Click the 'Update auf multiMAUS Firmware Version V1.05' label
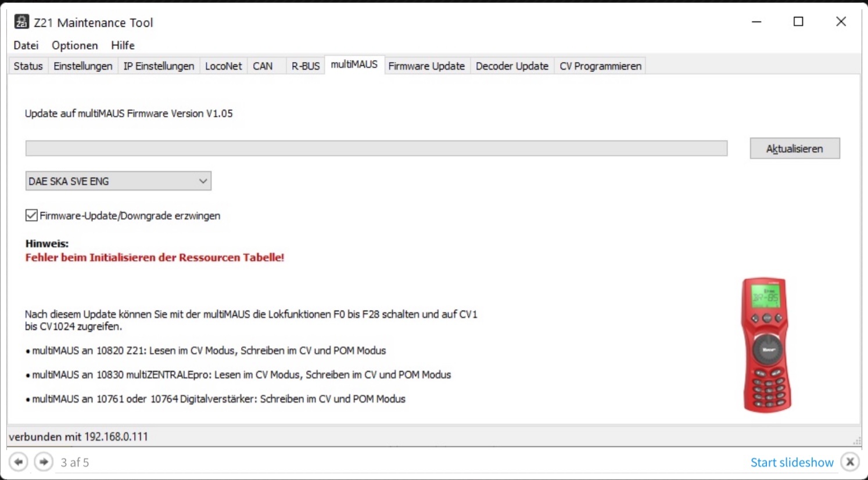 [x=128, y=114]
